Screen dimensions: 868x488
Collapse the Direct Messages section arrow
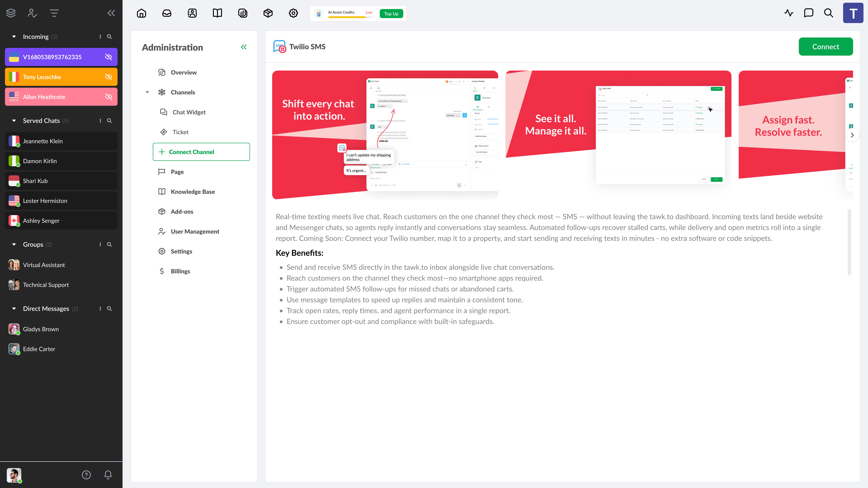[x=14, y=309]
